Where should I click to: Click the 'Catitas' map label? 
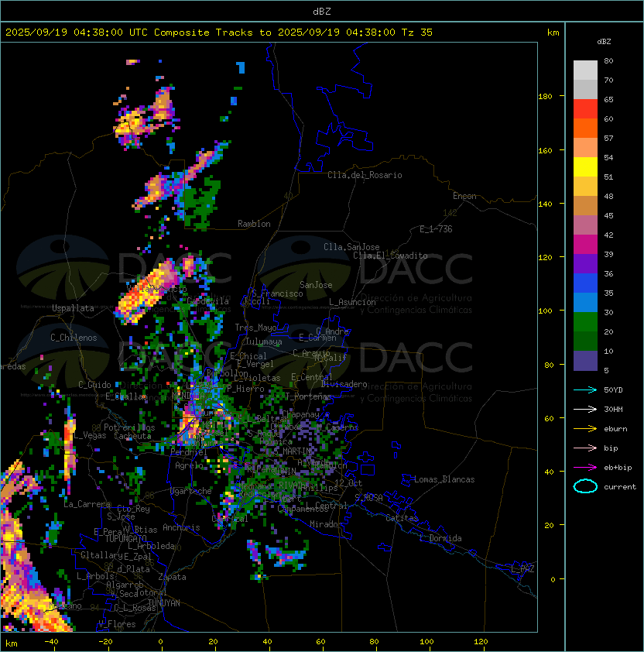pyautogui.click(x=402, y=518)
